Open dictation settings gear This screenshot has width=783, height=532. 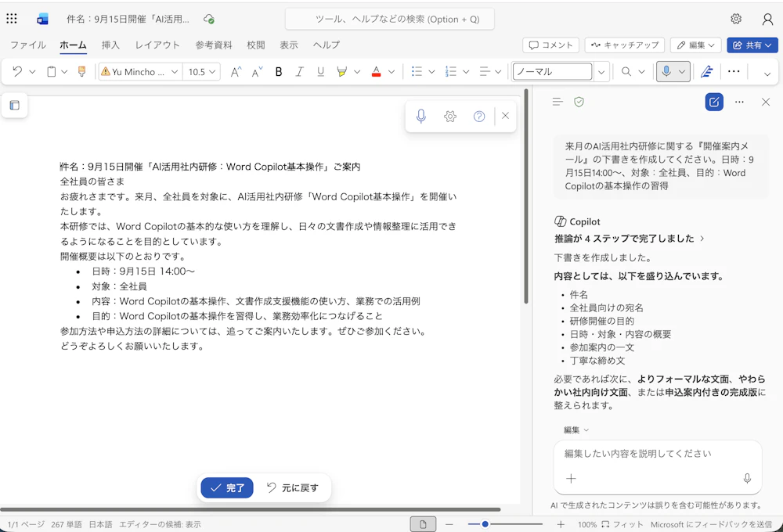(x=450, y=117)
